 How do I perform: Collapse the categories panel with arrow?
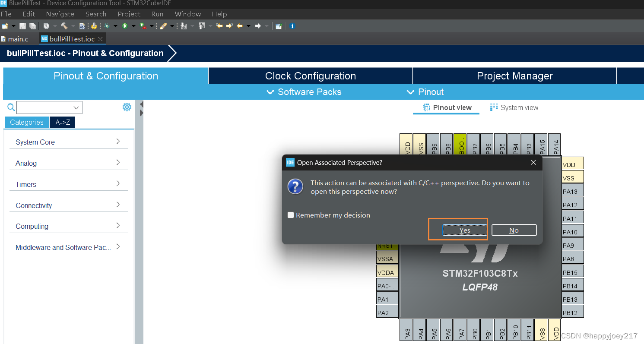[x=141, y=104]
